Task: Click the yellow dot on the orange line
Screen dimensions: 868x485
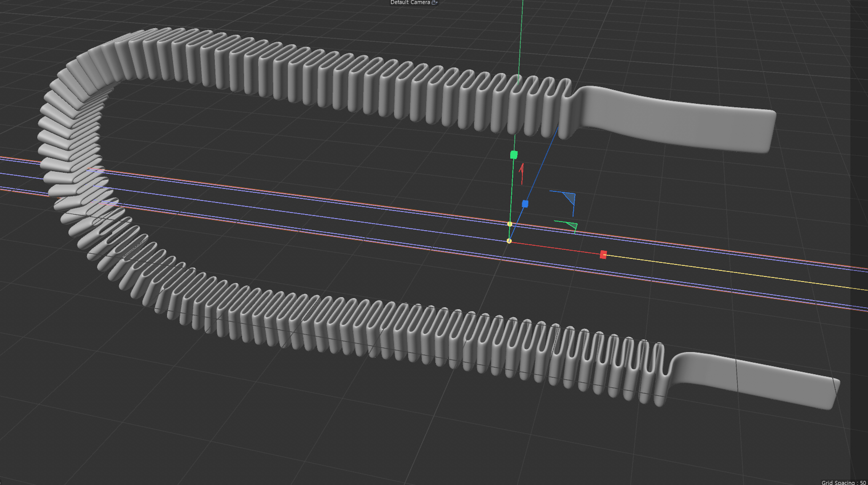Action: click(510, 224)
